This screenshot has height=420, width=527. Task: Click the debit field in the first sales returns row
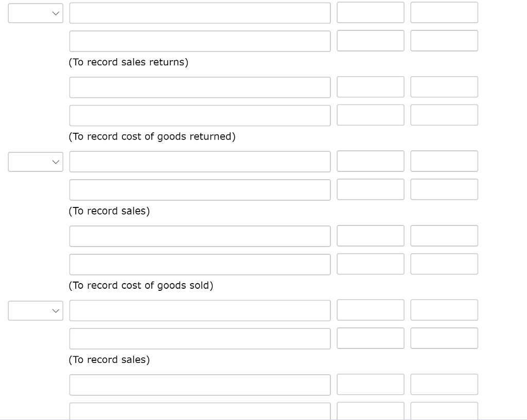[371, 13]
